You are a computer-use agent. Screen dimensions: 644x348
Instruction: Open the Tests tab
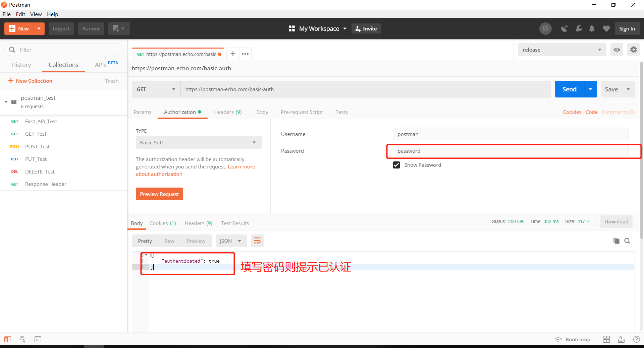point(341,112)
